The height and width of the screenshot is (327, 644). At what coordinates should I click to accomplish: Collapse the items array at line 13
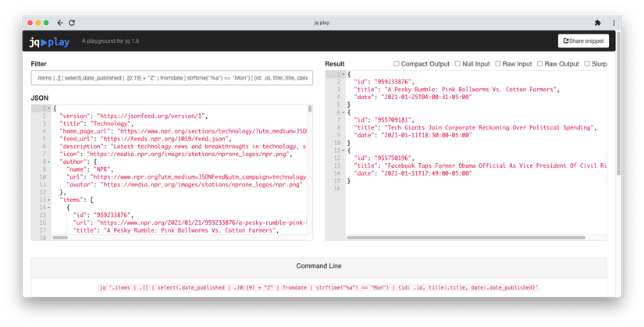point(49,200)
